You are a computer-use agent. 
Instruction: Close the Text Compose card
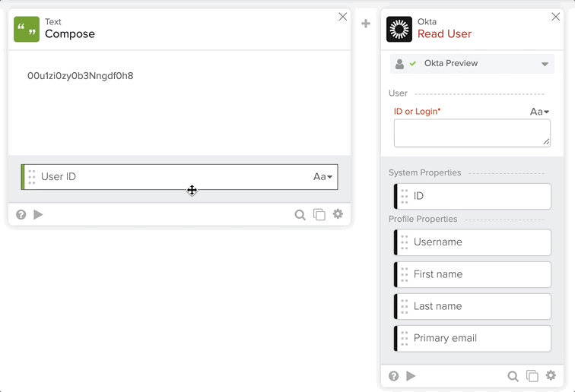pyautogui.click(x=342, y=17)
